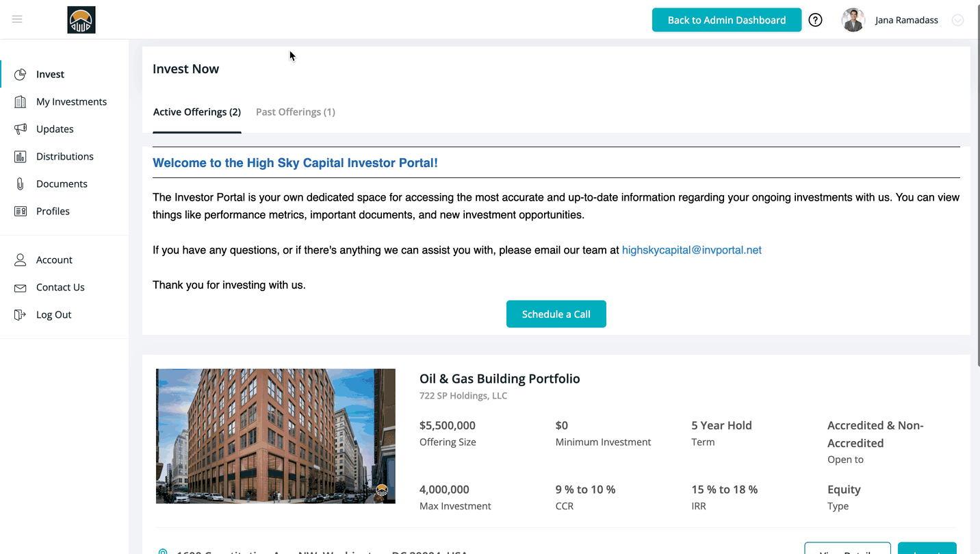This screenshot has width=980, height=554.
Task: Click the Distributions chart icon
Action: point(21,156)
